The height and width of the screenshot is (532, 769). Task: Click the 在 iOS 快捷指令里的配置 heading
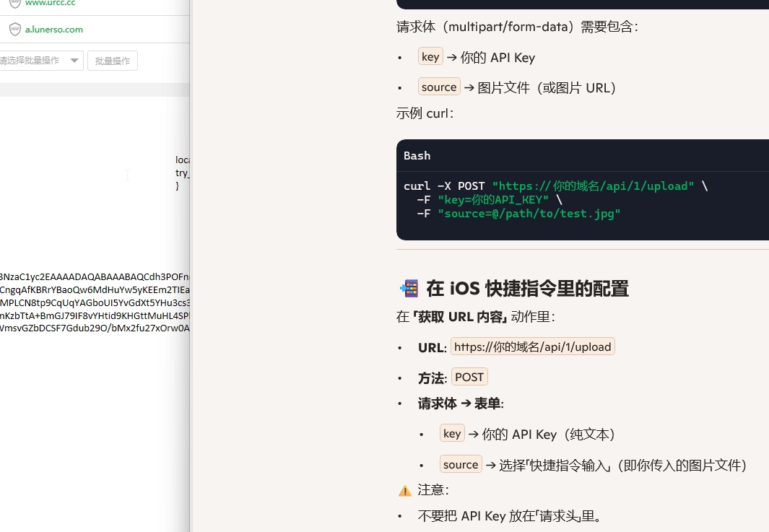pos(527,289)
